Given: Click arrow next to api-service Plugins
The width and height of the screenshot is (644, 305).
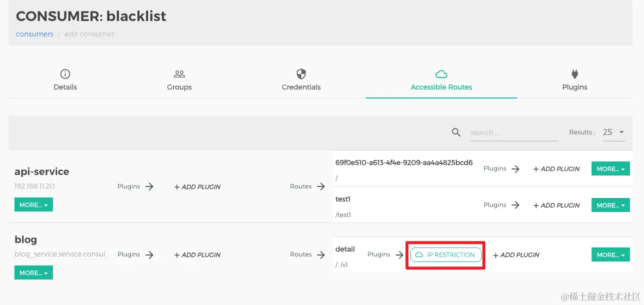Looking at the screenshot, I should 149,186.
